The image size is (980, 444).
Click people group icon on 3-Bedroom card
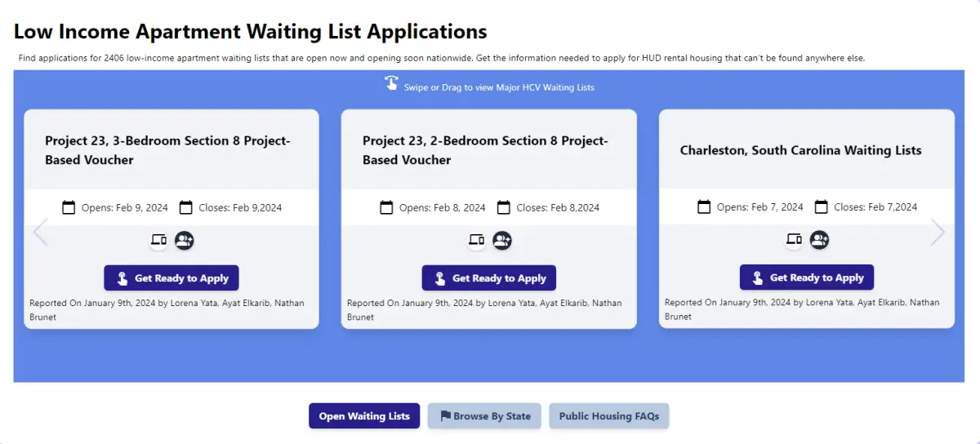coord(185,240)
